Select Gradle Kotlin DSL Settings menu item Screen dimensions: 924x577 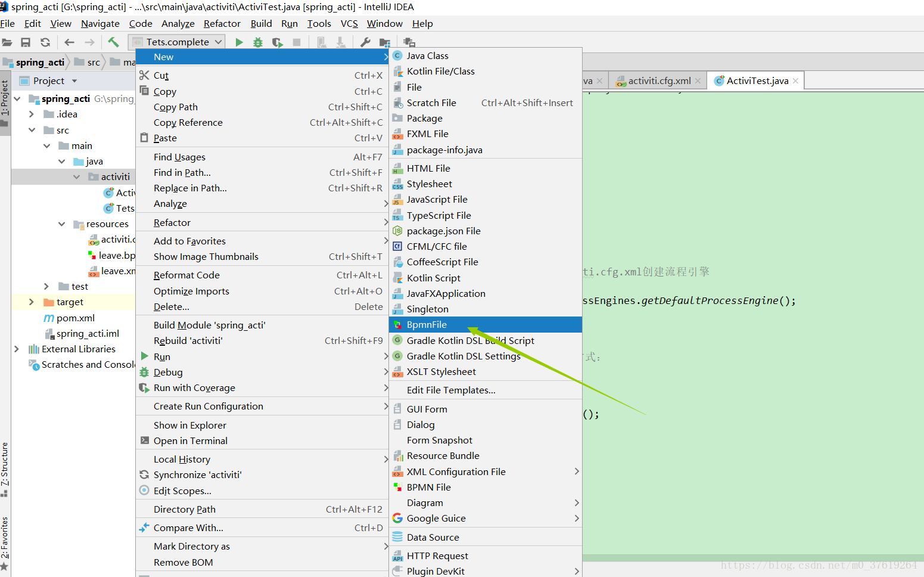tap(486, 356)
